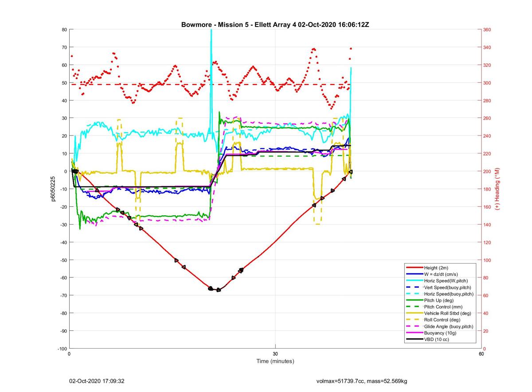
Task: Click red heading tick label 240
Action: [x=487, y=136]
